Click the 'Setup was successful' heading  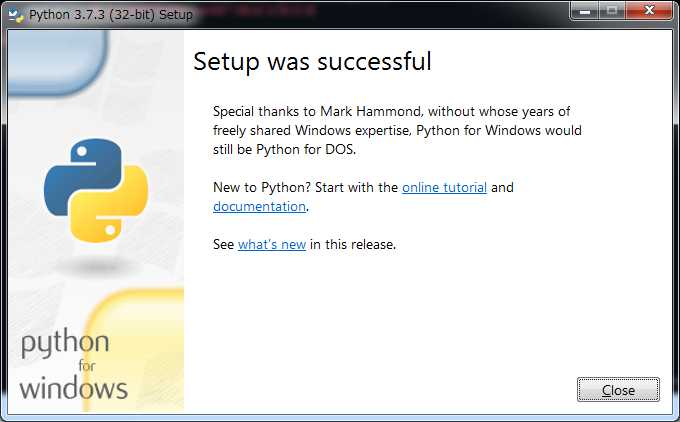(x=312, y=61)
